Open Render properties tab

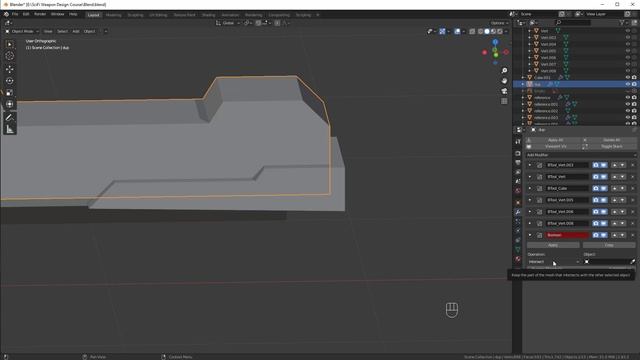click(x=518, y=153)
